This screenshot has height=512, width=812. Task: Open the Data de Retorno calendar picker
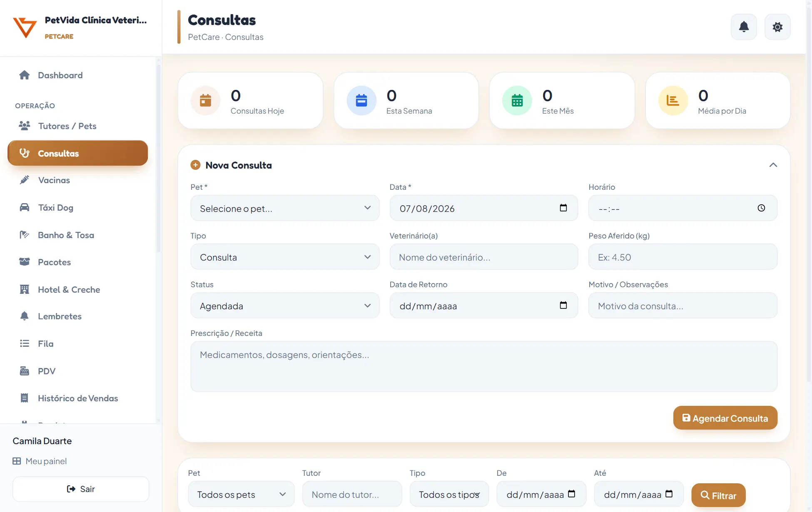coord(563,306)
